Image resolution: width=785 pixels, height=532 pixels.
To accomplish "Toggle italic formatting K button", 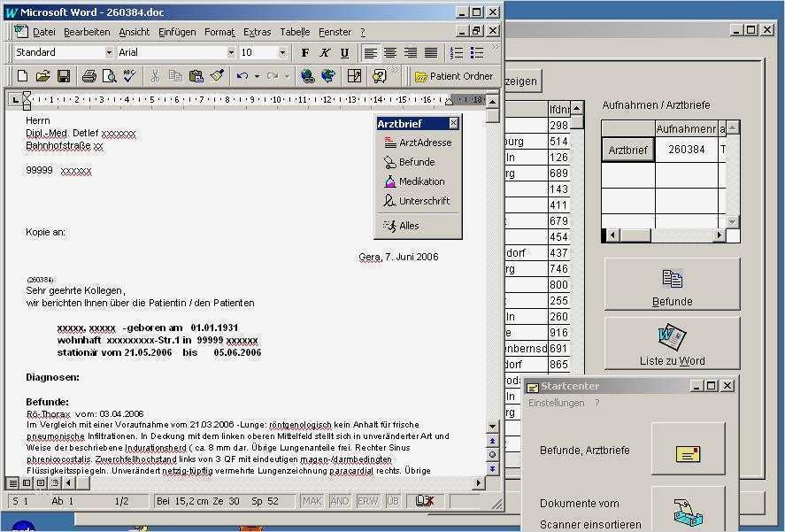I will (x=325, y=52).
